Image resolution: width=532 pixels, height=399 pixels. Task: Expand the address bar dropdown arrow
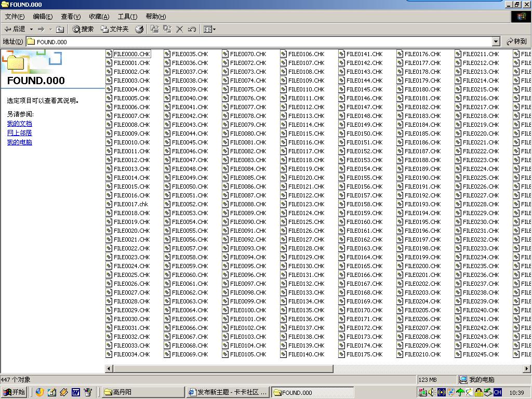point(496,42)
